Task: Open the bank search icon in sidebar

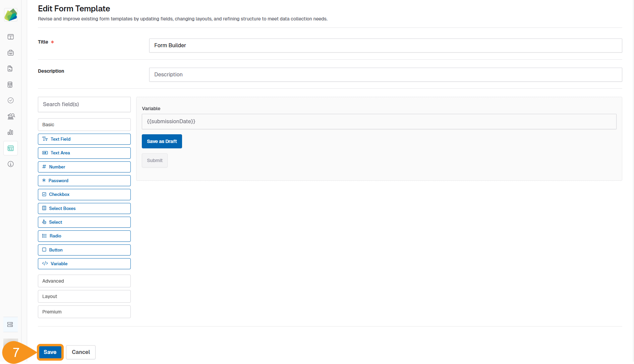Action: 11,116
